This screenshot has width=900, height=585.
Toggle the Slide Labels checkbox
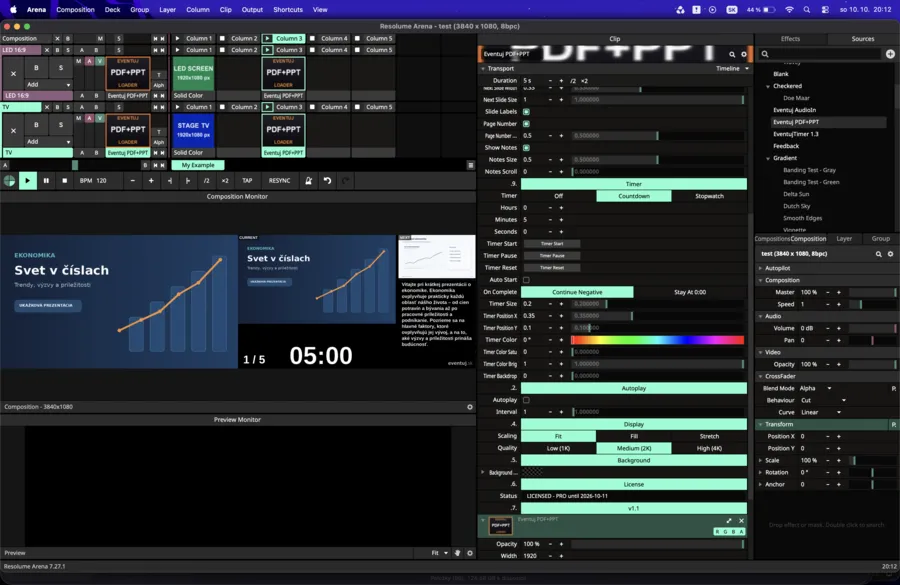526,111
